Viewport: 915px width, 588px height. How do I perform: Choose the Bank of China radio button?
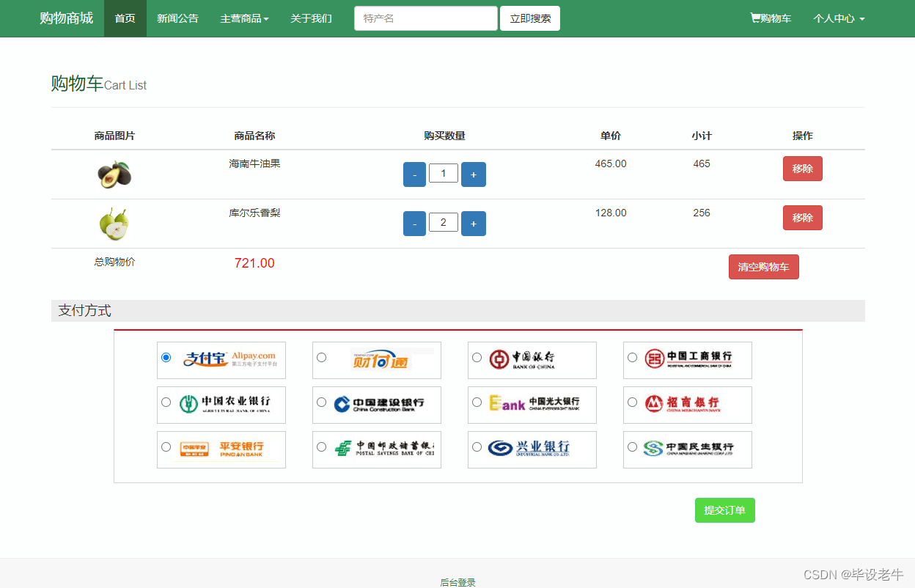[x=477, y=358]
